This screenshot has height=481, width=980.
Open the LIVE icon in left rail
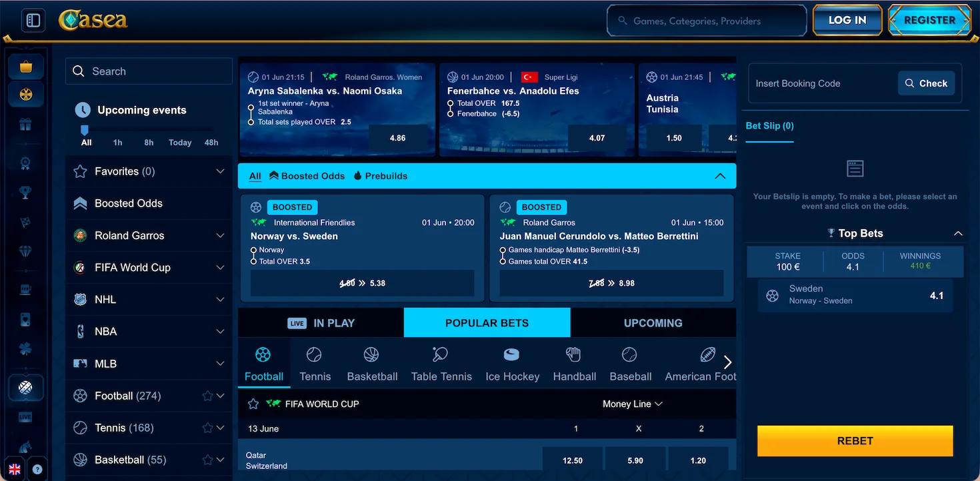[x=25, y=417]
